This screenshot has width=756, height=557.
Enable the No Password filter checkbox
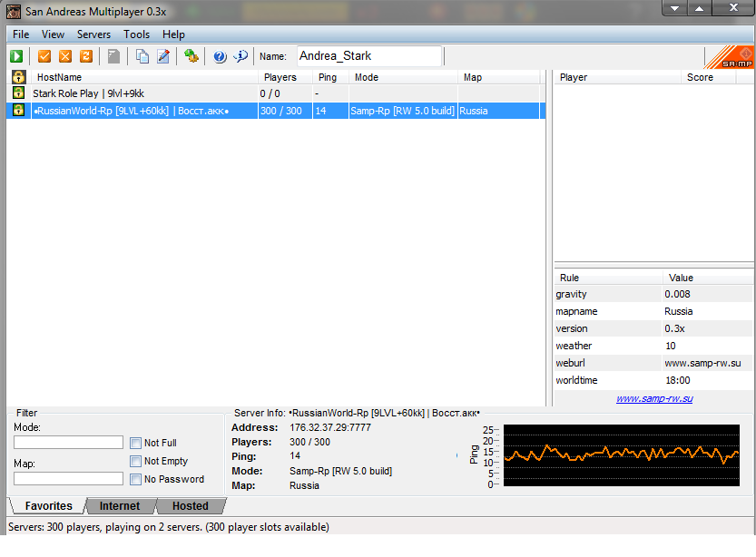135,479
